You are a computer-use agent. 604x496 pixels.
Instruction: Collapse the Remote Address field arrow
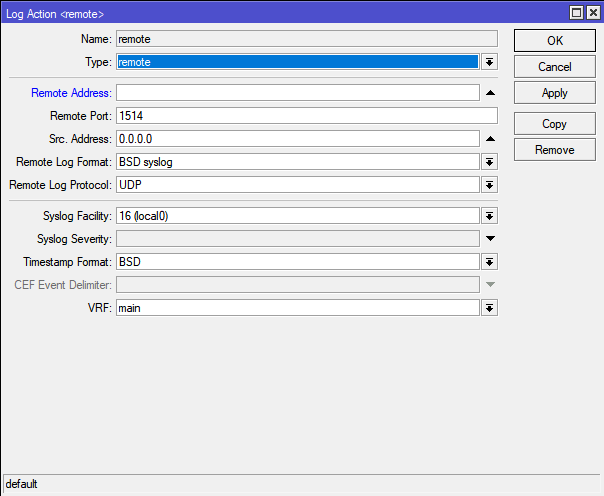(x=490, y=93)
